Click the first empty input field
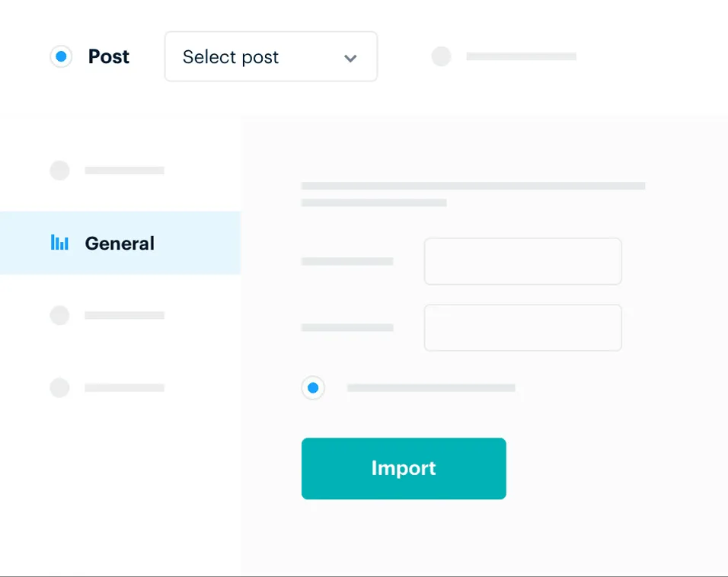Viewport: 728px width, 577px height. tap(523, 261)
